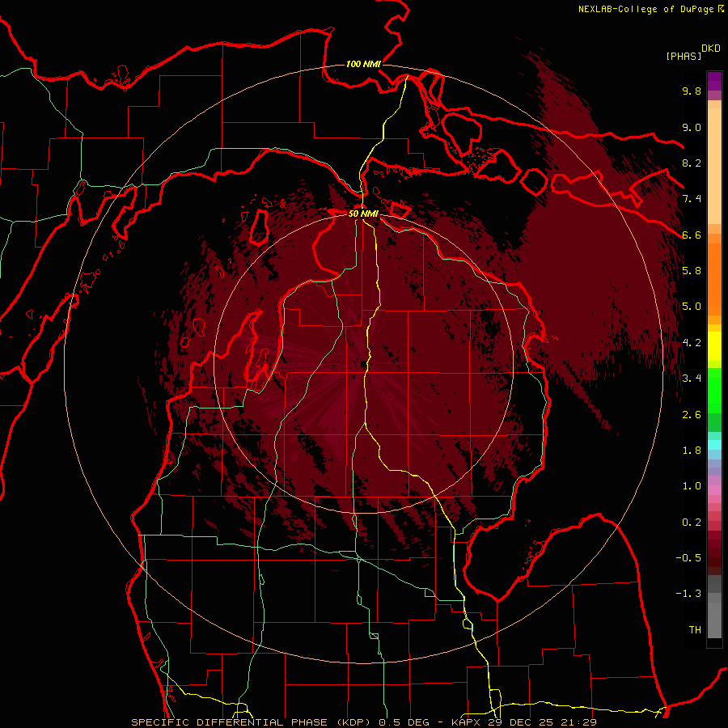Click the 8.2 scale value
The image size is (728, 728).
coord(692,163)
